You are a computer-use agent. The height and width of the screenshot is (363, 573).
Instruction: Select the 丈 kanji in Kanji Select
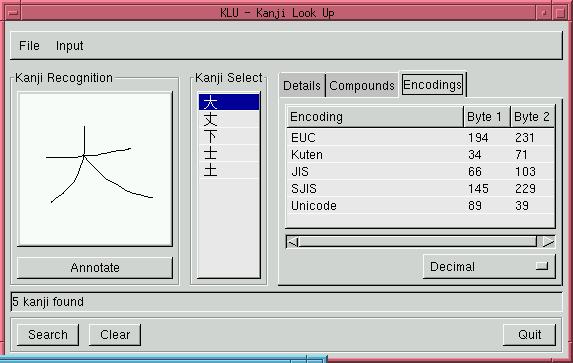pyautogui.click(x=229, y=119)
